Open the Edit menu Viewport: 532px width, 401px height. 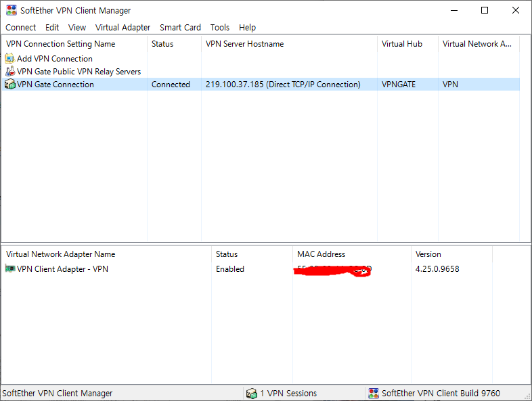pos(52,28)
